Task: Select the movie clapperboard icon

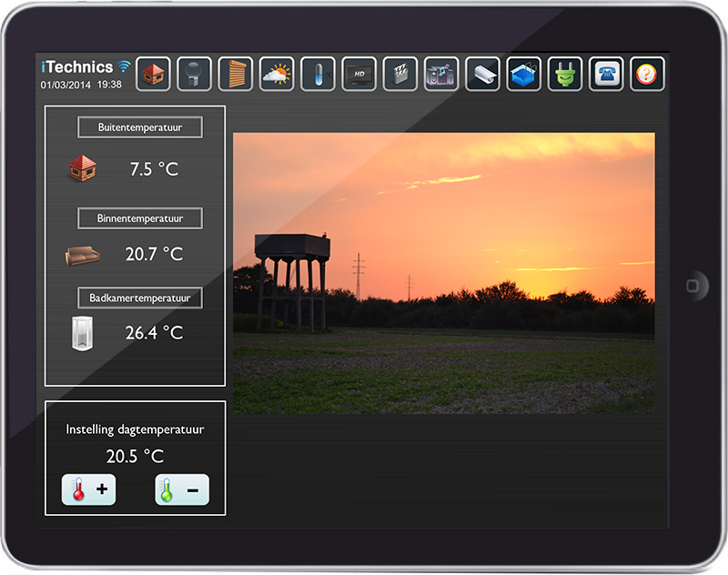Action: point(400,74)
